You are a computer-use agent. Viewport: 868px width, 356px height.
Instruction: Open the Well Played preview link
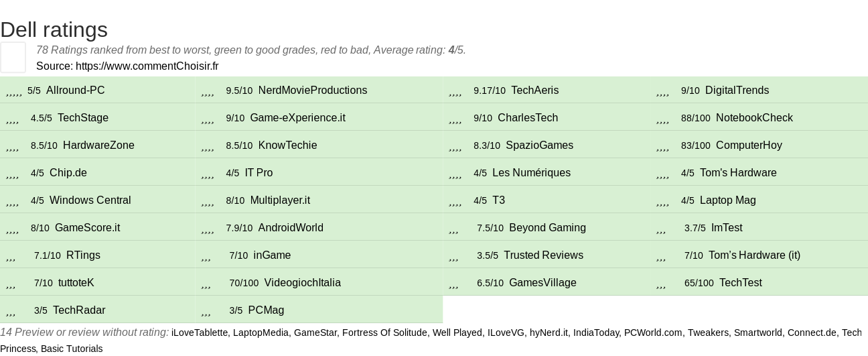[x=457, y=333]
